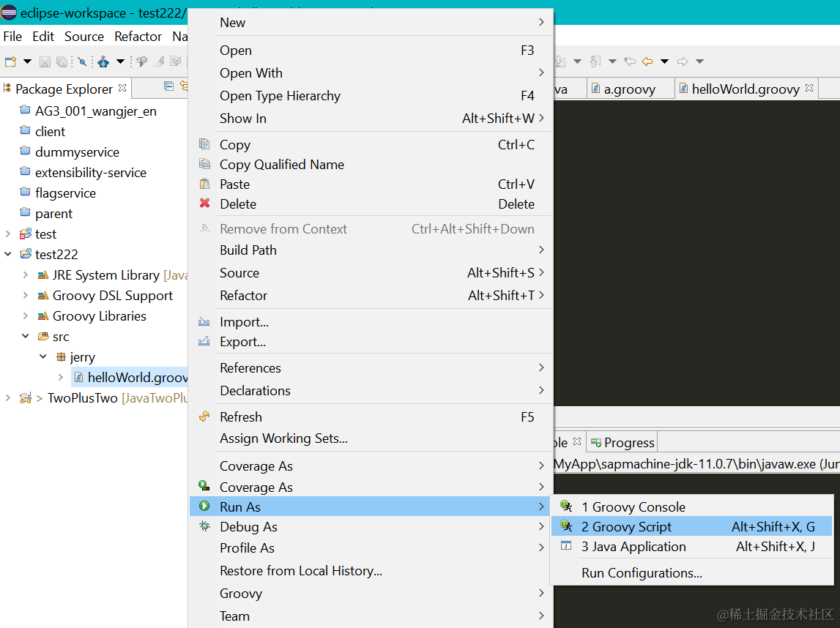Choose Open Type Hierarchy menu entry

[371, 96]
